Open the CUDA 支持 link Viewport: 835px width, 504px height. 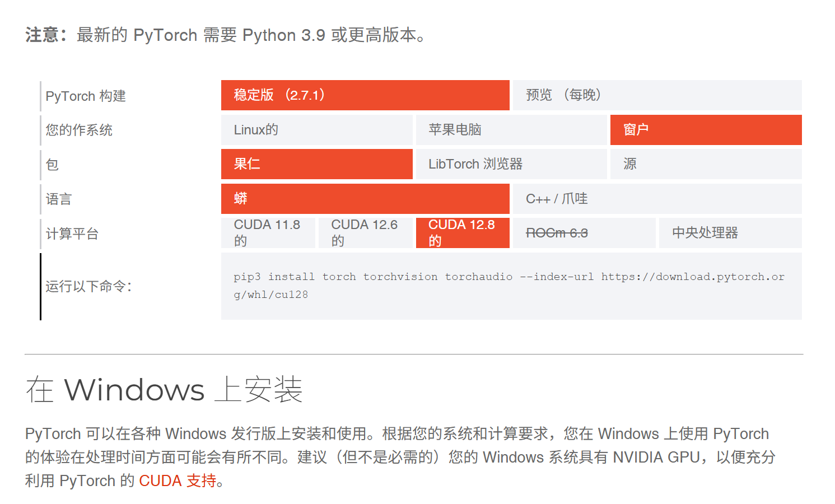[178, 480]
